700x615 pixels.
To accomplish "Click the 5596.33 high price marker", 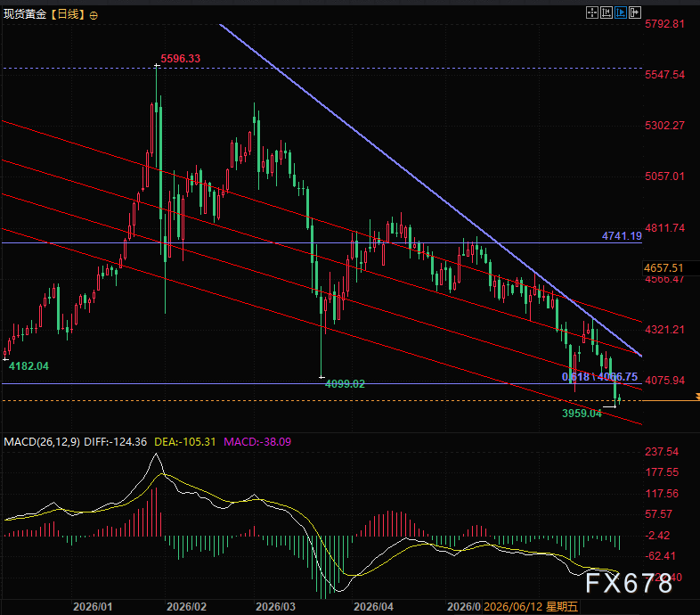I will point(181,59).
